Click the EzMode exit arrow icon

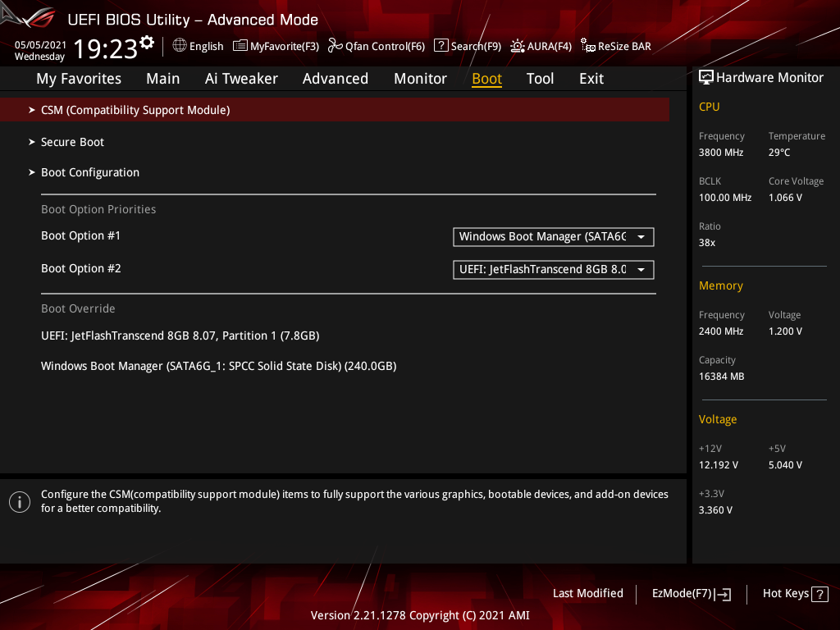pyautogui.click(x=723, y=594)
